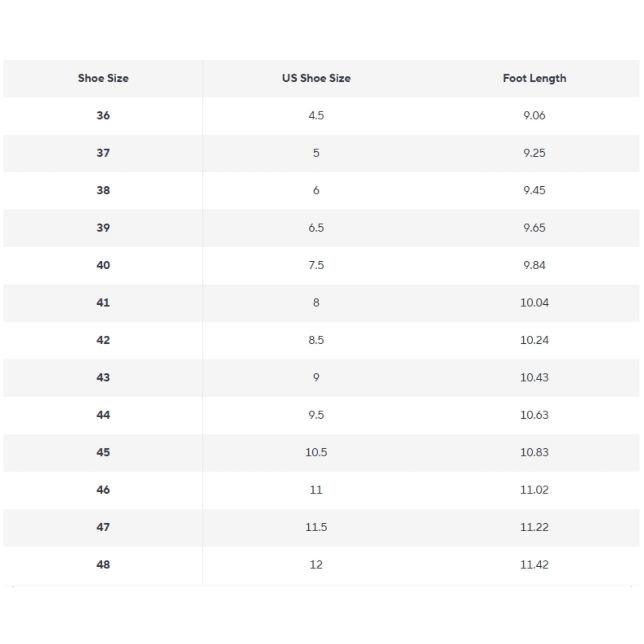
Task: Click foot length 11.02 value
Action: (x=534, y=490)
